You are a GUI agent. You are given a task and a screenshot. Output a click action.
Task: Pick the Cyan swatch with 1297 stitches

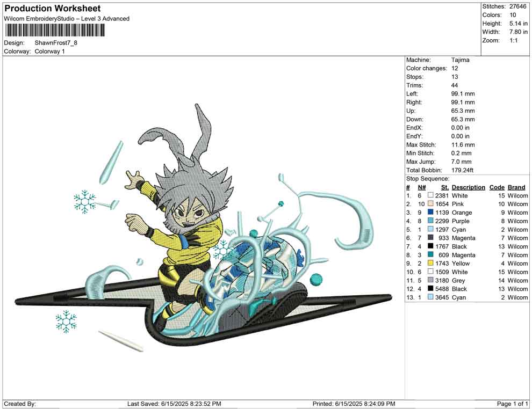tap(430, 229)
